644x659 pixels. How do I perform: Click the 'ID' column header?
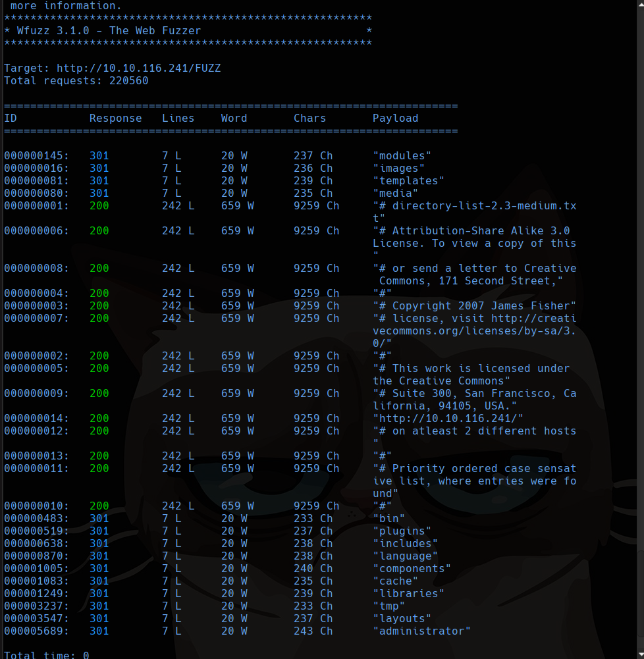tap(11, 118)
